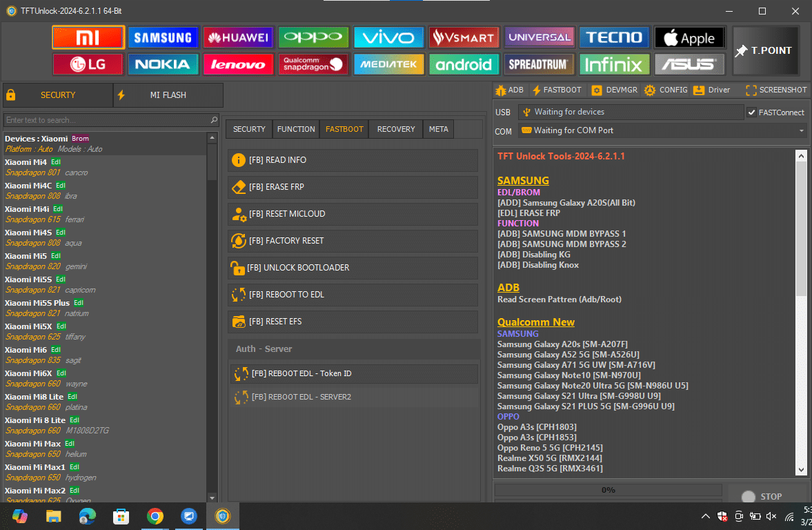The height and width of the screenshot is (530, 812).
Task: Select the MediaTek brand logo
Action: 388,64
